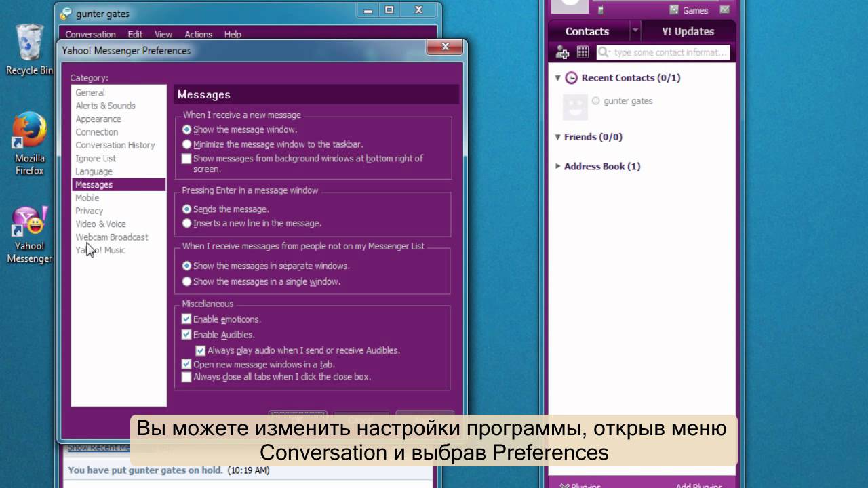Select 'Minimize the message window to the taskbar'

[187, 144]
